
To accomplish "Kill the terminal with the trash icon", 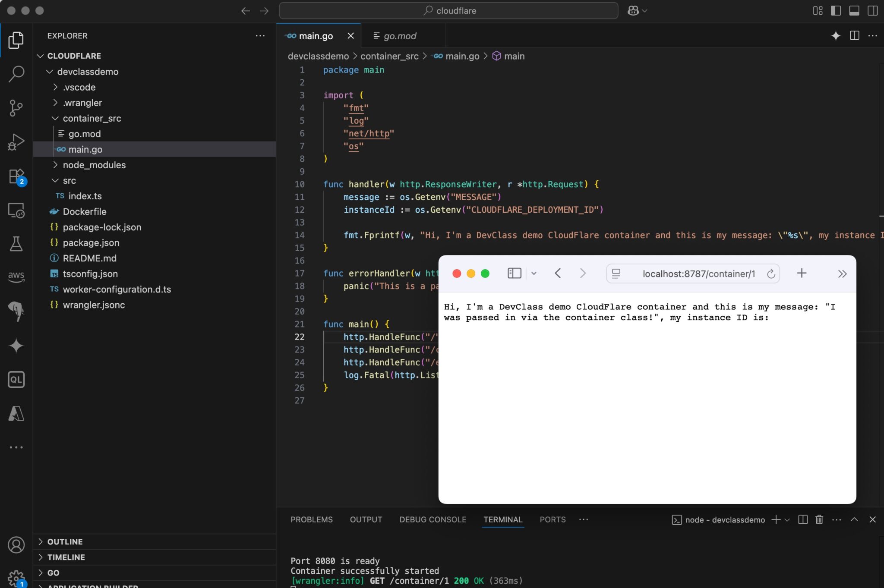I will tap(818, 519).
